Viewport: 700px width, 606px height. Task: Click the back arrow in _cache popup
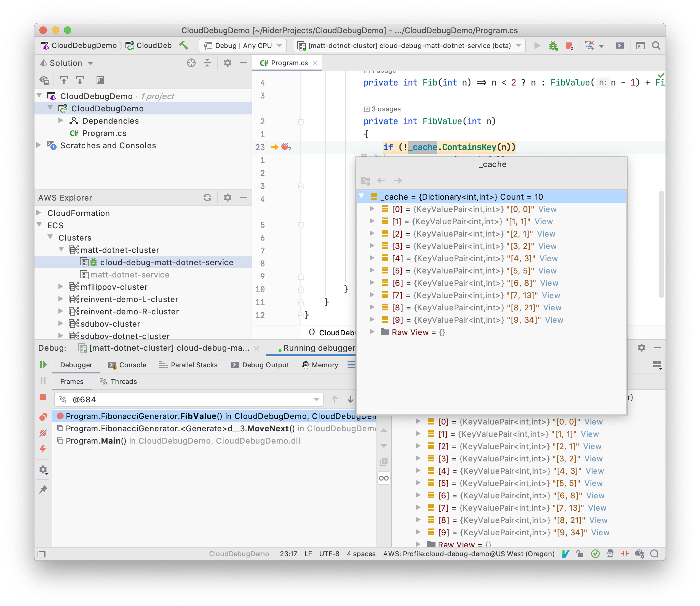coord(381,181)
